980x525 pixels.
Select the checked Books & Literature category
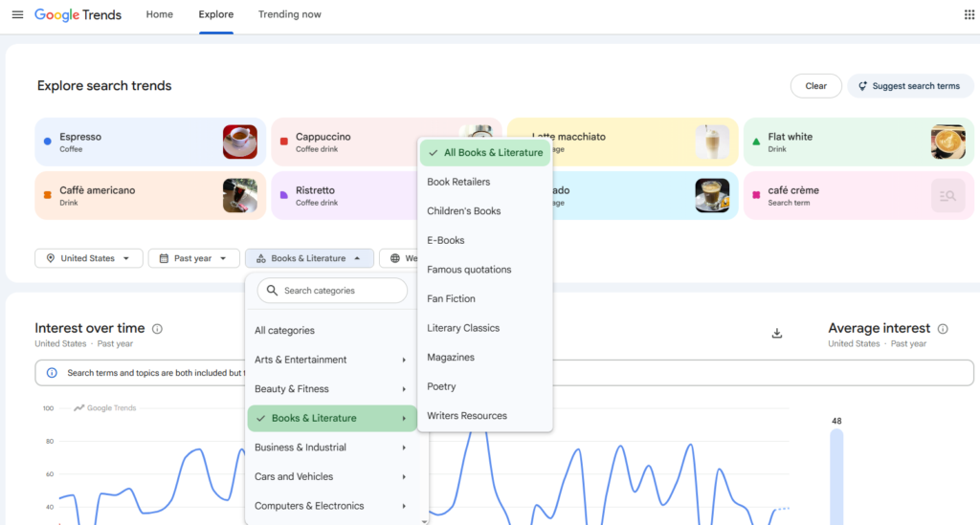click(x=331, y=418)
